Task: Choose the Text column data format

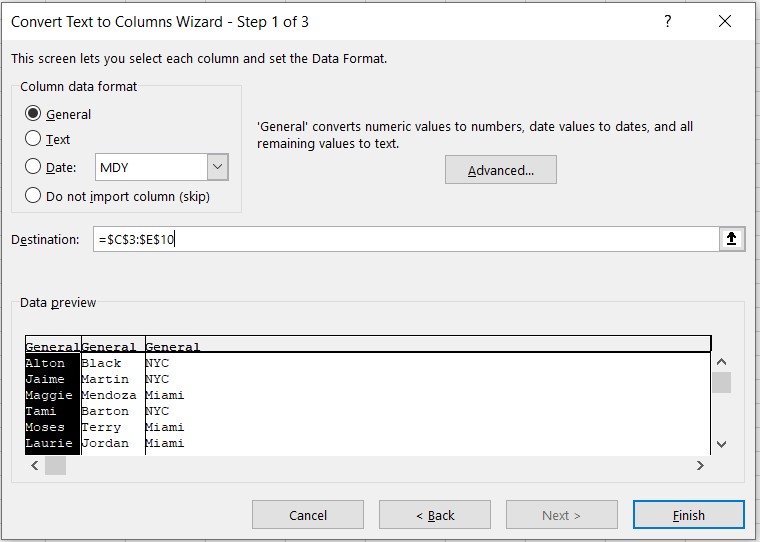Action: click(34, 140)
